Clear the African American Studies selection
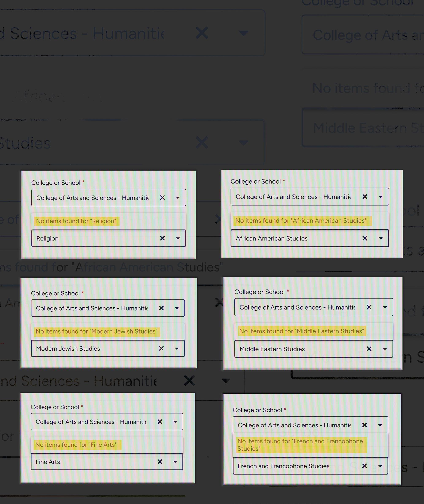The height and width of the screenshot is (504, 424). click(x=365, y=238)
